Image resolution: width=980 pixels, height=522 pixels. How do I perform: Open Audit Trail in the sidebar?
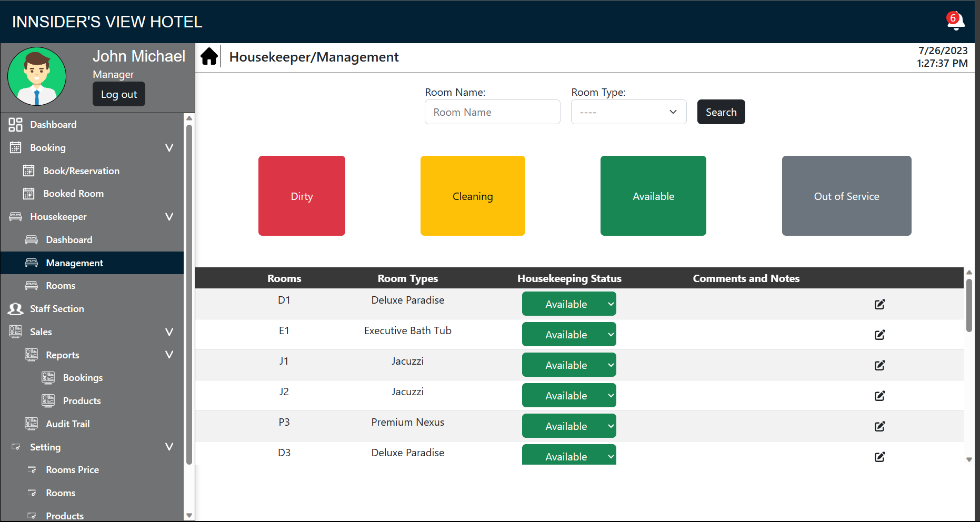click(67, 424)
